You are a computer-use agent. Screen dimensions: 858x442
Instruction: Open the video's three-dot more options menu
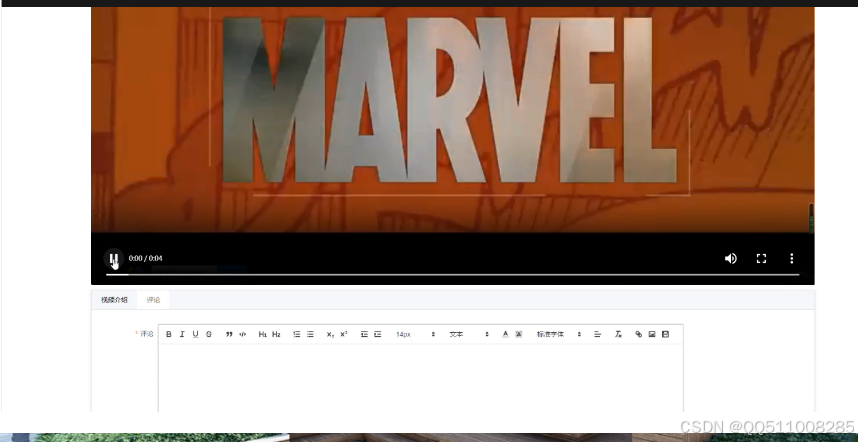(791, 258)
